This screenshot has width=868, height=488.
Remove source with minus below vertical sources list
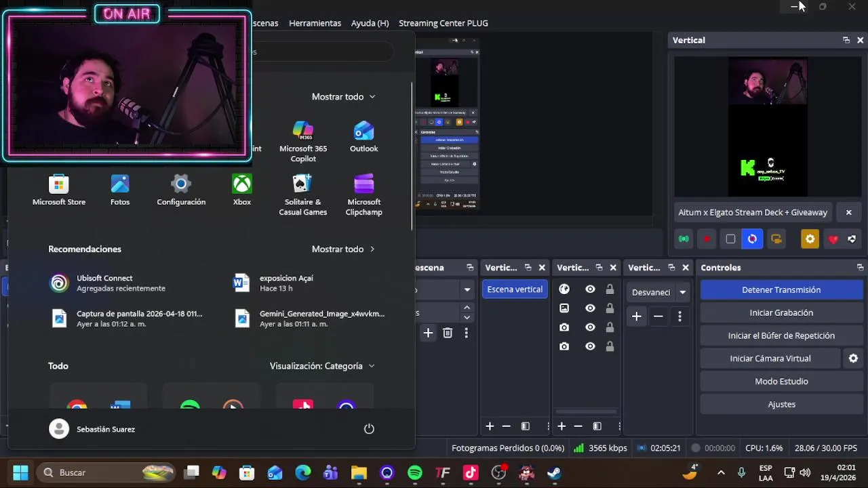578,426
